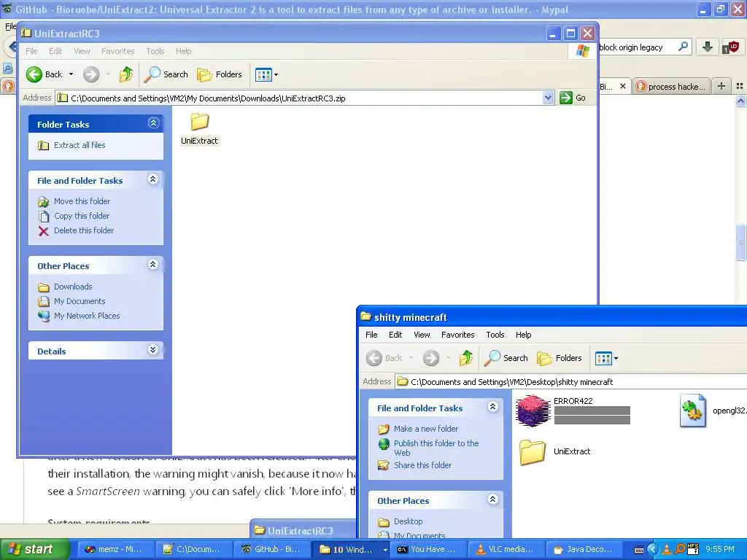
Task: Collapse Other Places in shitty minecraft window
Action: (493, 499)
